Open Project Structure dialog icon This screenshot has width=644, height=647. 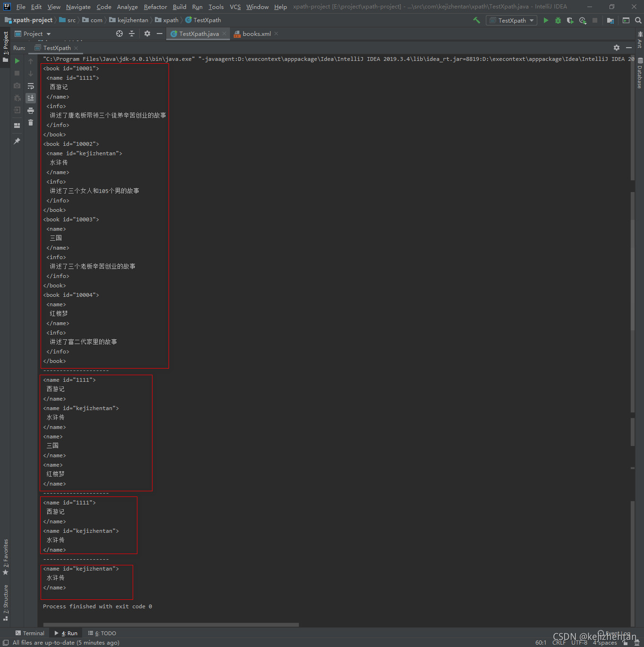pyautogui.click(x=610, y=20)
